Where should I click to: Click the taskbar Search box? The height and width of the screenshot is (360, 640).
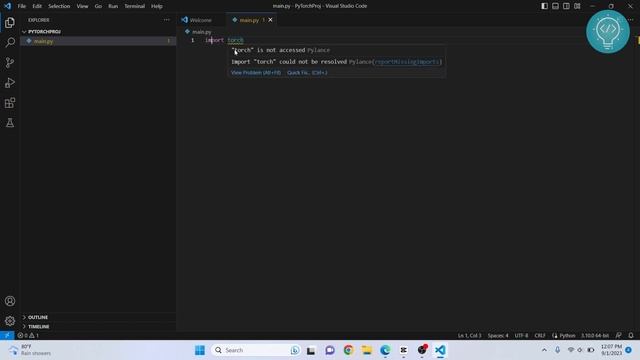(x=256, y=350)
